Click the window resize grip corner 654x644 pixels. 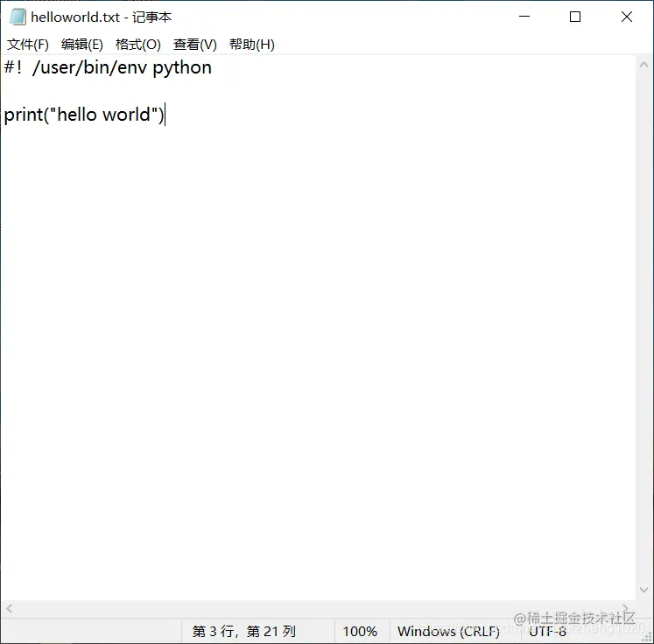click(x=647, y=637)
